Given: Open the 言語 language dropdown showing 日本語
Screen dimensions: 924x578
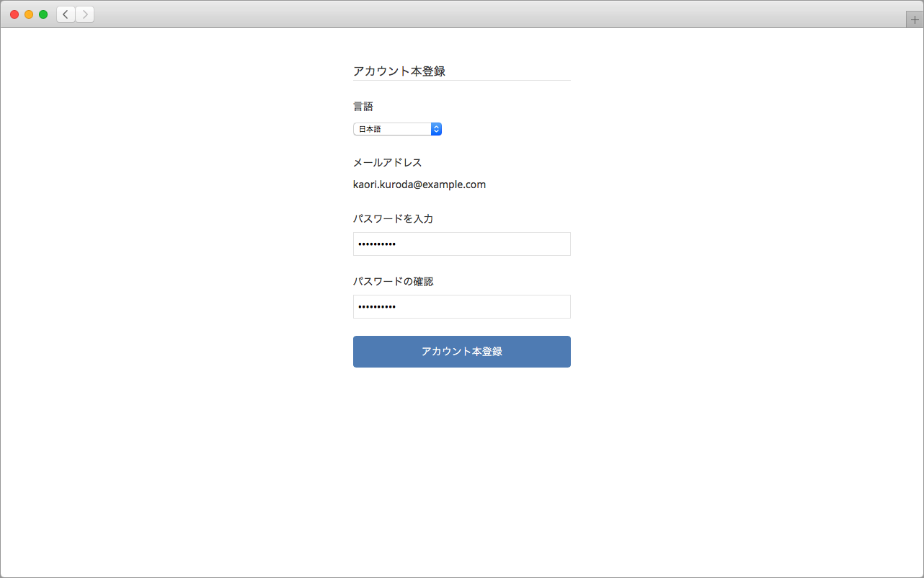Looking at the screenshot, I should (393, 129).
